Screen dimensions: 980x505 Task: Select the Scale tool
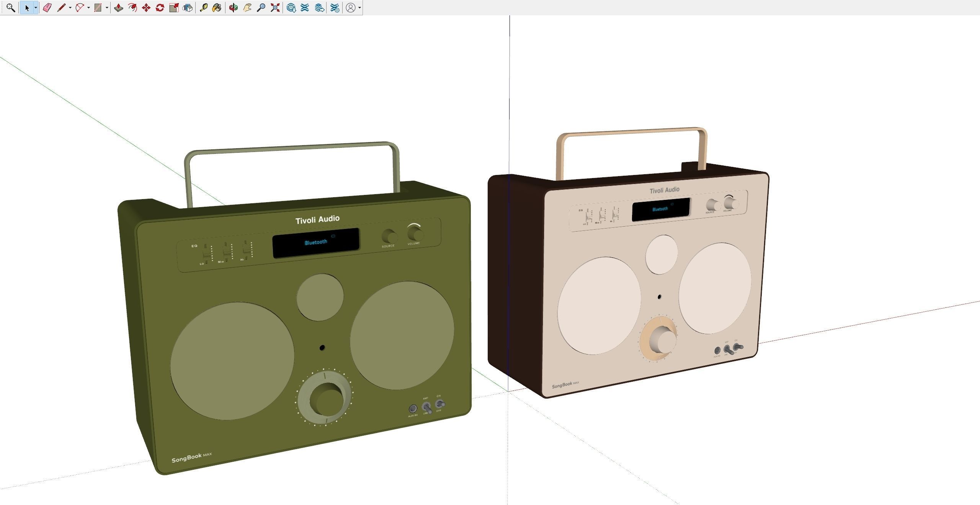[x=174, y=7]
